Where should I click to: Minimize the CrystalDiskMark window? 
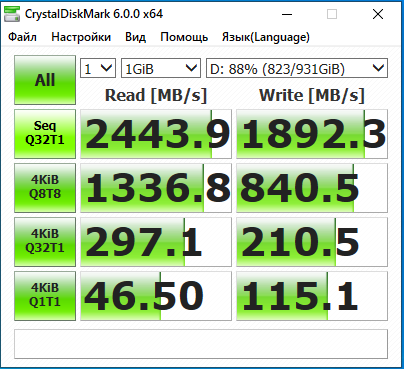point(287,14)
